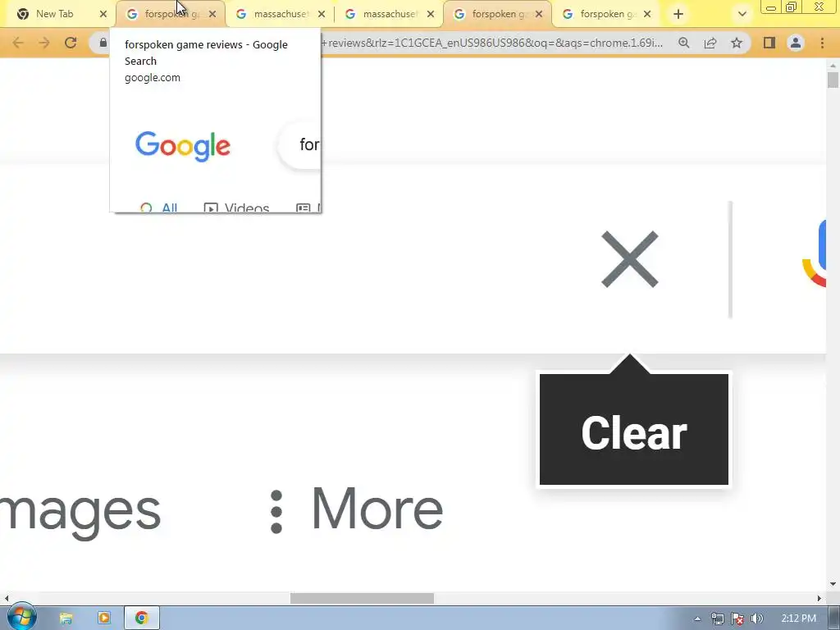The image size is (840, 630).
Task: Open Chrome's three-dot menu
Action: point(822,43)
